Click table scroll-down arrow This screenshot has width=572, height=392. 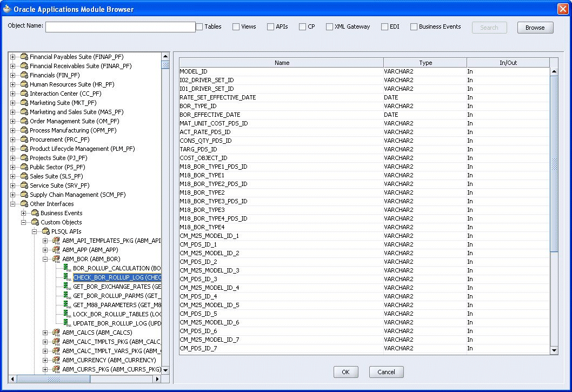554,350
